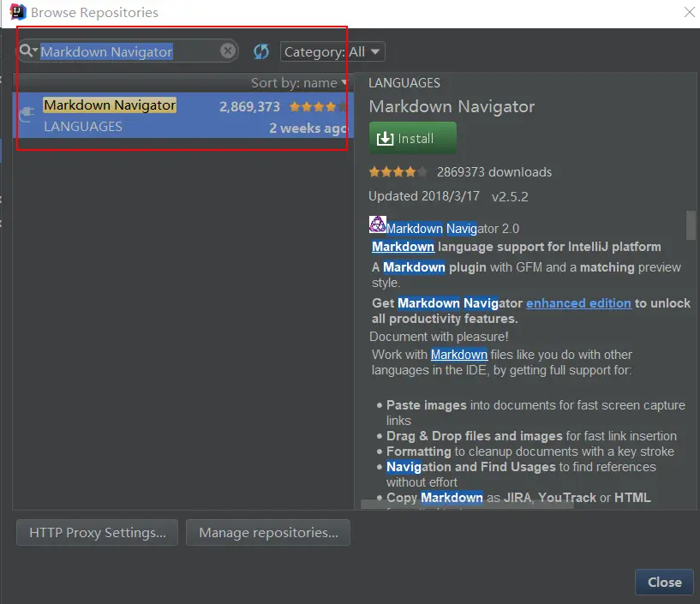Click the star rating in plugin row

point(317,107)
